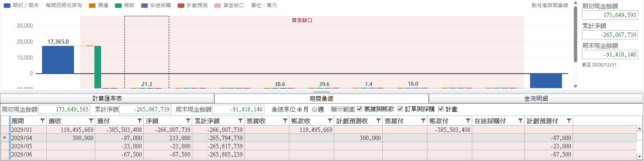The width and height of the screenshot is (644, 161).
Task: Click 期初現金餘額 field in side panel
Action: [x=610, y=15]
